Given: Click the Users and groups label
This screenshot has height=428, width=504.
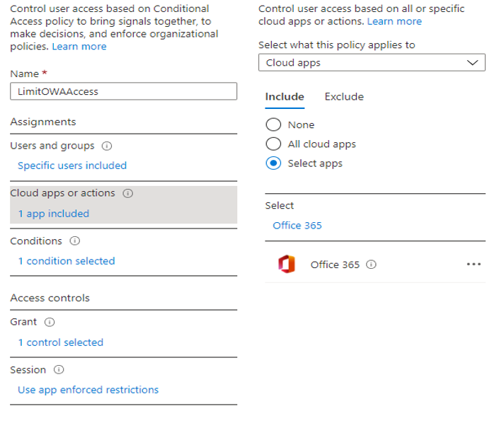Looking at the screenshot, I should (52, 146).
